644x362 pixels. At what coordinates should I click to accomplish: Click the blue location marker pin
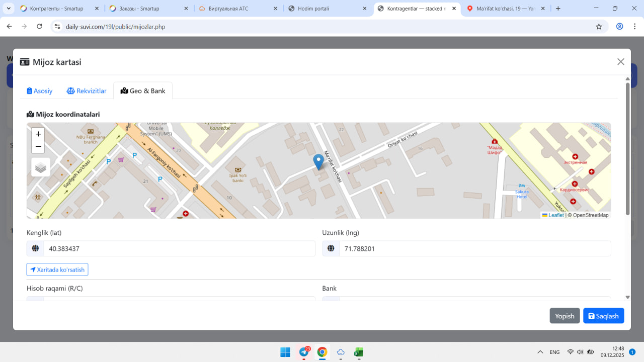(318, 161)
